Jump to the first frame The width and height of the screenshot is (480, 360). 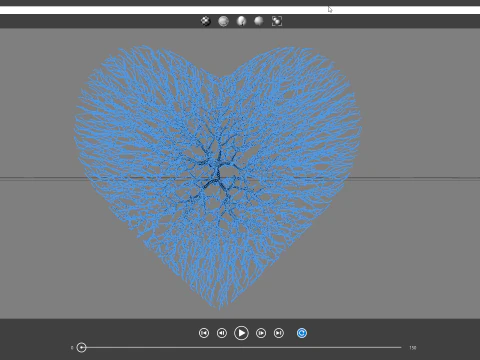204,333
